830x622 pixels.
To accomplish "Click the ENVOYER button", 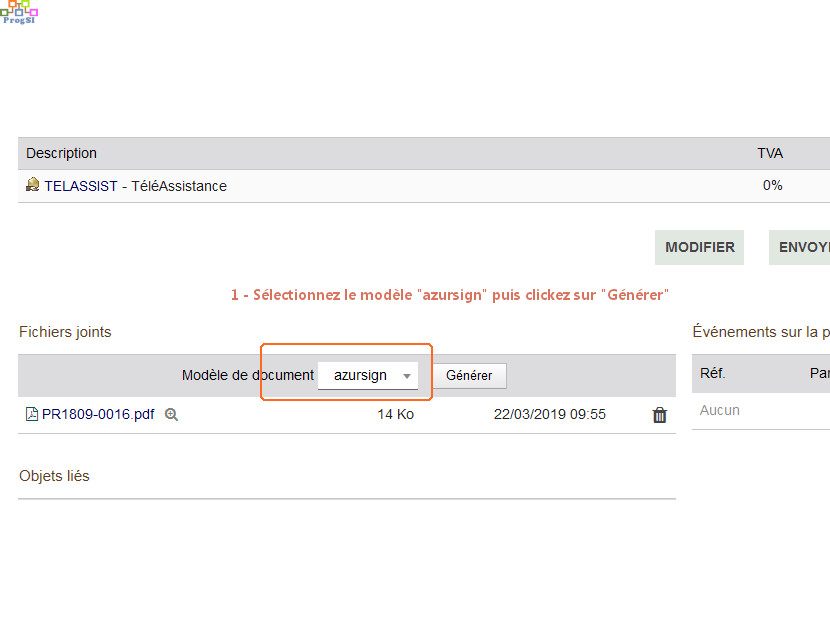I will [799, 247].
